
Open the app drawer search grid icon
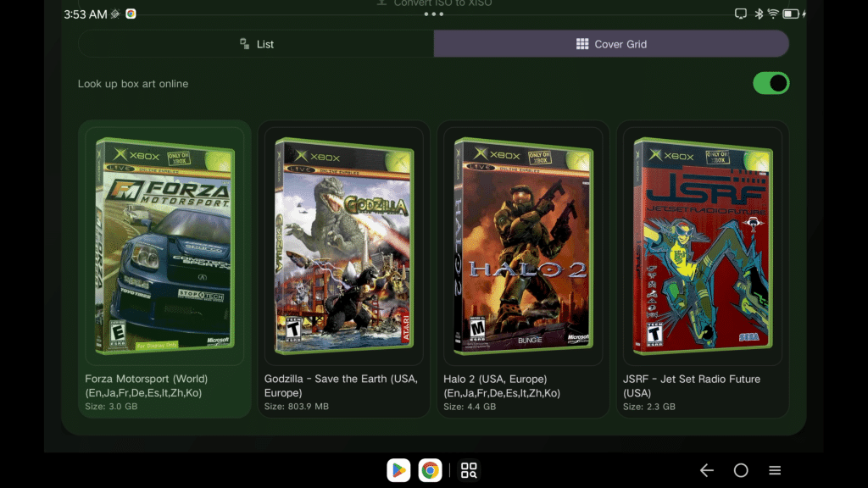tap(469, 470)
